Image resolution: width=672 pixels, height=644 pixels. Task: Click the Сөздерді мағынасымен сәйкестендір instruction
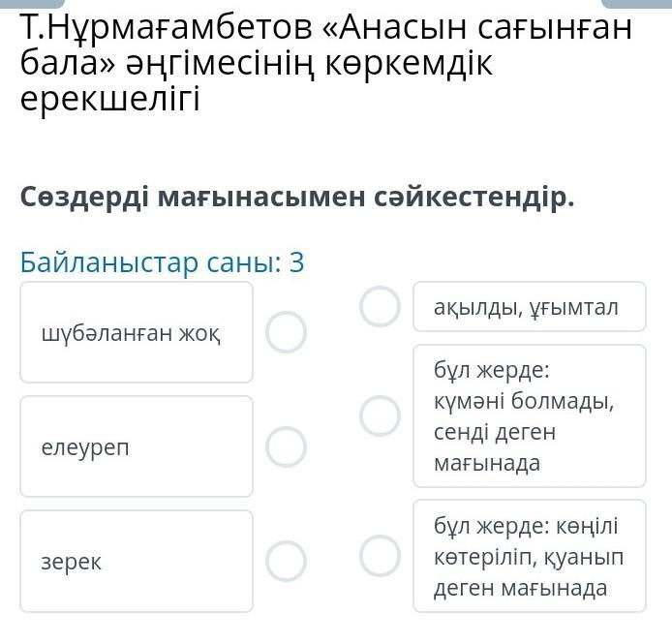pyautogui.click(x=297, y=198)
